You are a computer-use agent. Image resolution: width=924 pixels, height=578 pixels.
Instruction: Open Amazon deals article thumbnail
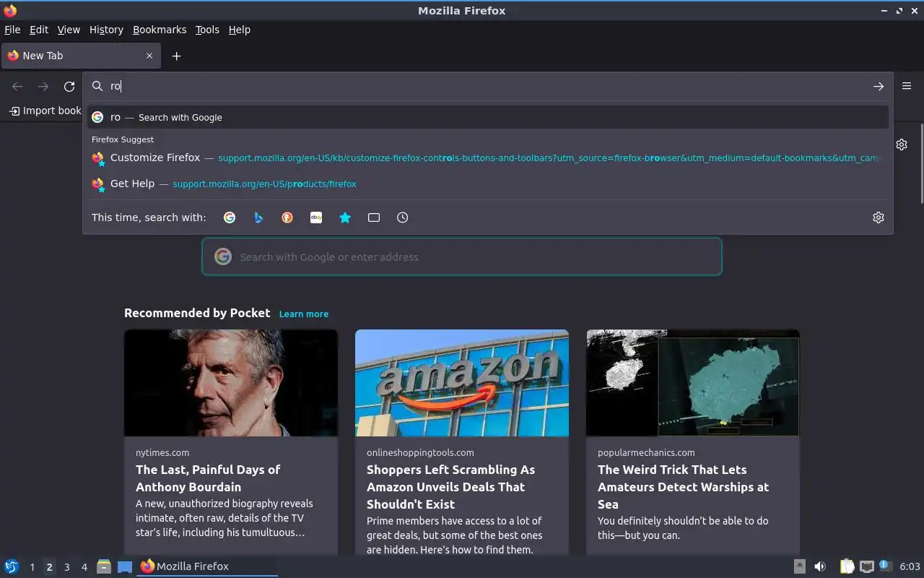(x=462, y=383)
